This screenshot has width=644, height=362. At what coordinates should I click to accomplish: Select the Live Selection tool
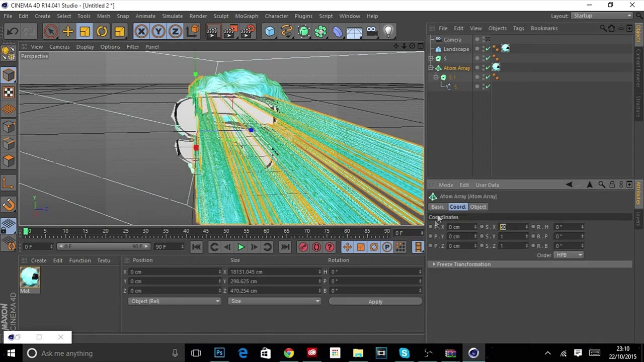50,32
